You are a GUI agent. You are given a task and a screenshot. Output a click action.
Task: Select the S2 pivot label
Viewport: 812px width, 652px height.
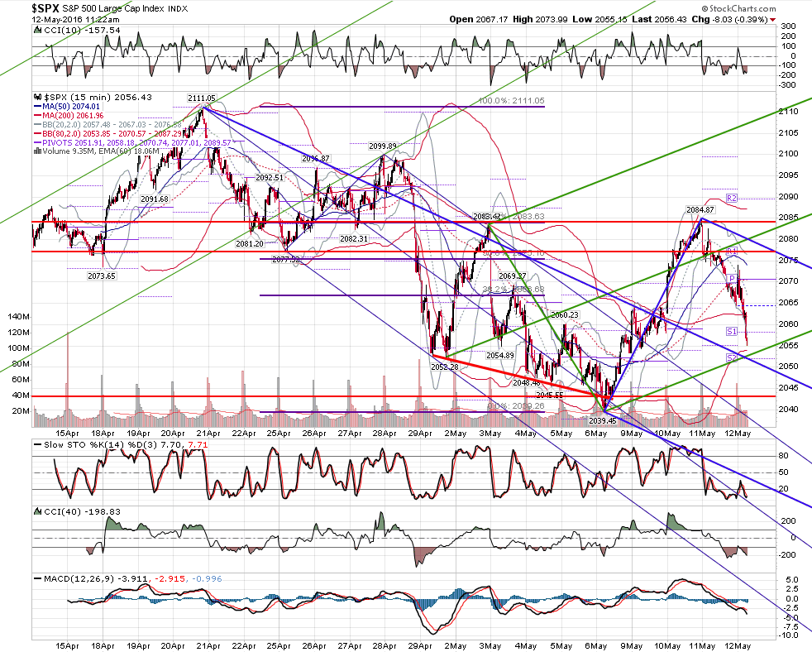[x=731, y=358]
